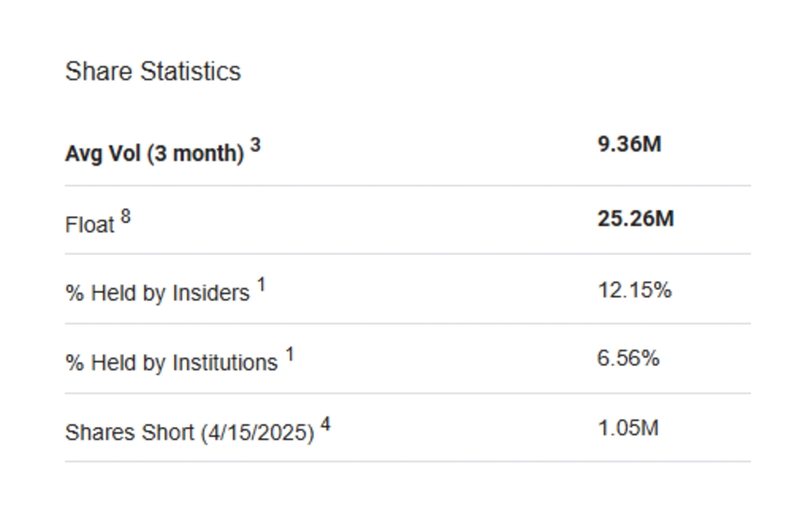Click the Float row label
This screenshot has width=812, height=524.
coord(89,224)
